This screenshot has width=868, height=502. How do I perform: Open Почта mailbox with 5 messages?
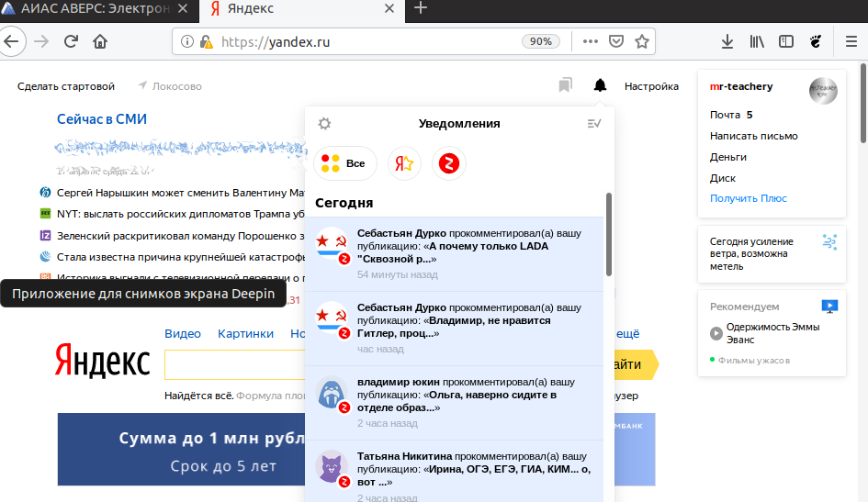(731, 115)
